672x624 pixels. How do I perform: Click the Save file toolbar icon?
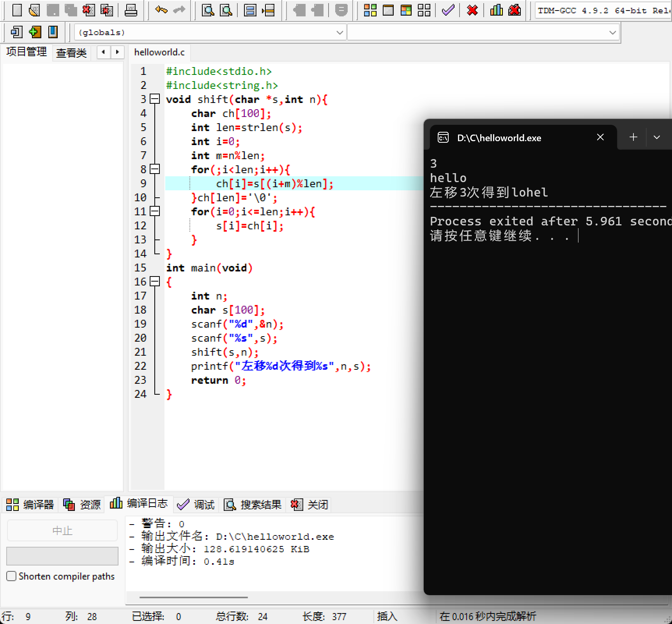tap(53, 10)
